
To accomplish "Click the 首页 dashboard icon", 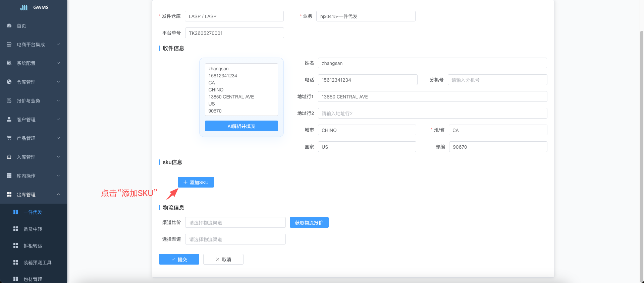I will (9, 25).
